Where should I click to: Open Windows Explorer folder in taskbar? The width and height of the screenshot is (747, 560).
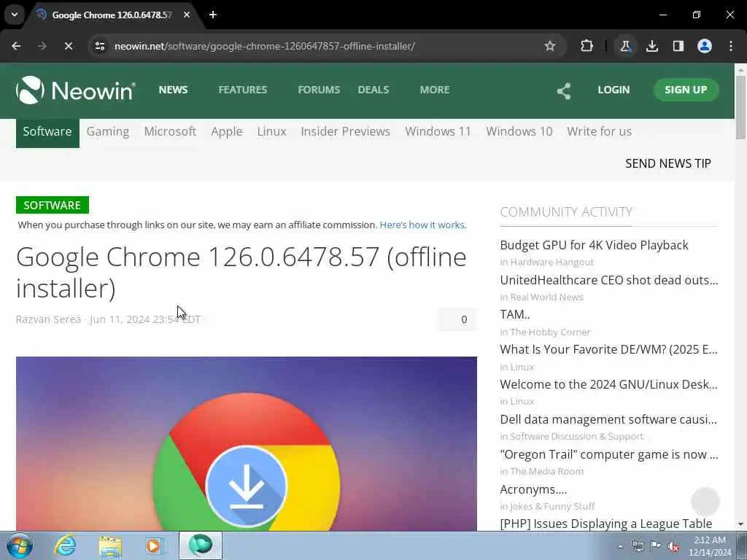(110, 545)
